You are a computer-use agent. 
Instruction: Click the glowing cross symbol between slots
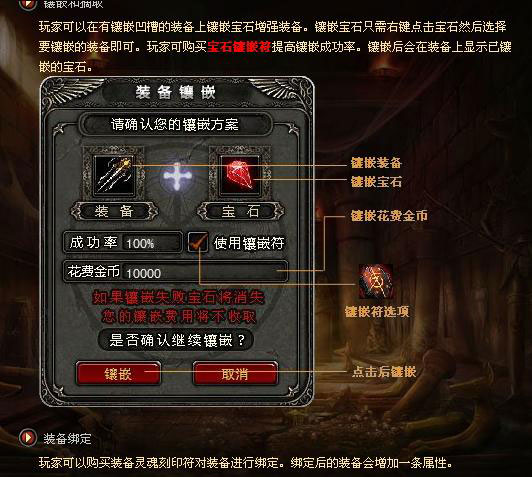click(177, 176)
